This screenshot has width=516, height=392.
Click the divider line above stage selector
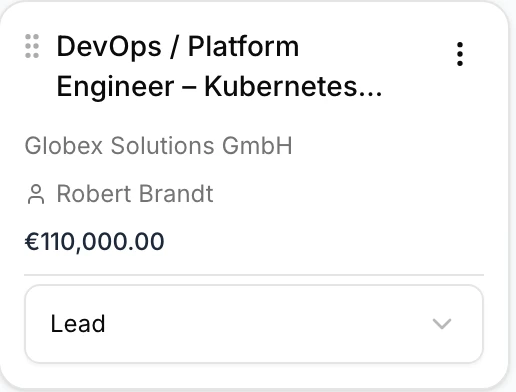[254, 275]
